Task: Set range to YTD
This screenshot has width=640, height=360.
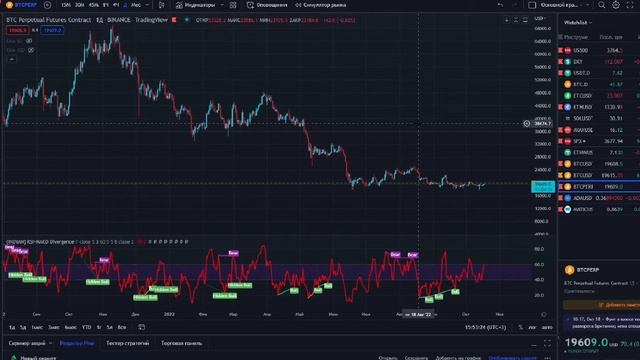Action: point(87,327)
